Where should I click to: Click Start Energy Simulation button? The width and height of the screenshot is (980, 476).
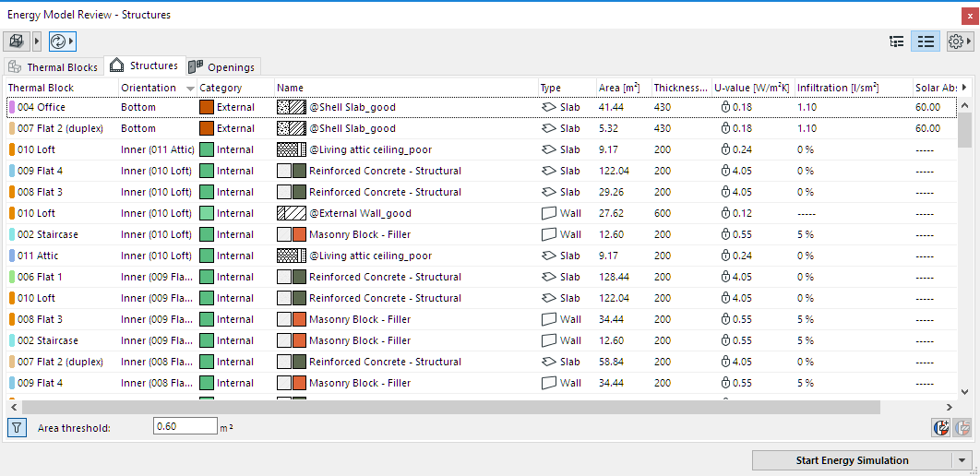tap(852, 461)
